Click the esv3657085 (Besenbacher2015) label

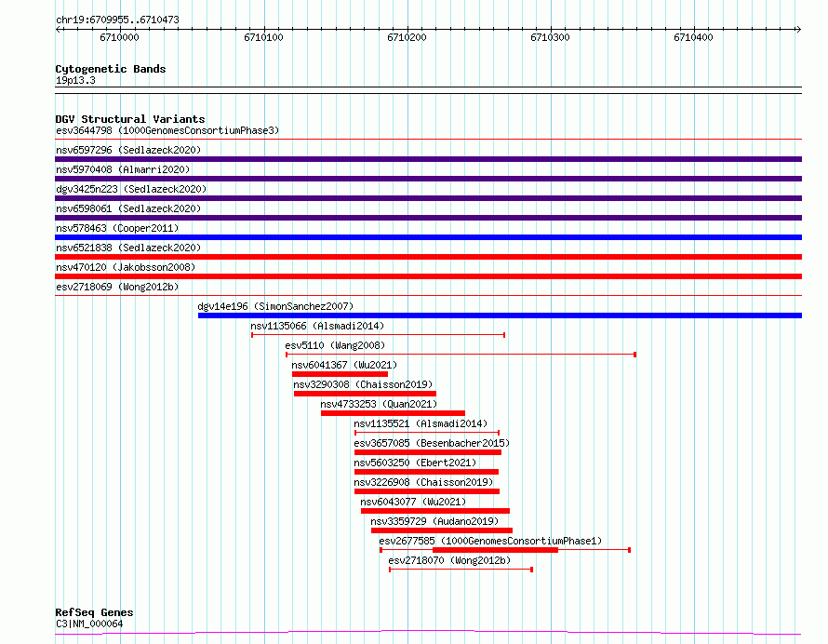coord(432,443)
